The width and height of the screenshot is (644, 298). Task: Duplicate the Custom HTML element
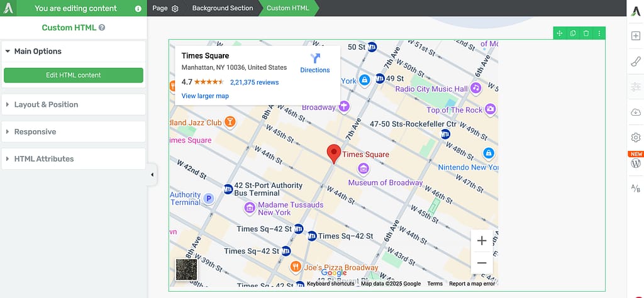pos(572,33)
